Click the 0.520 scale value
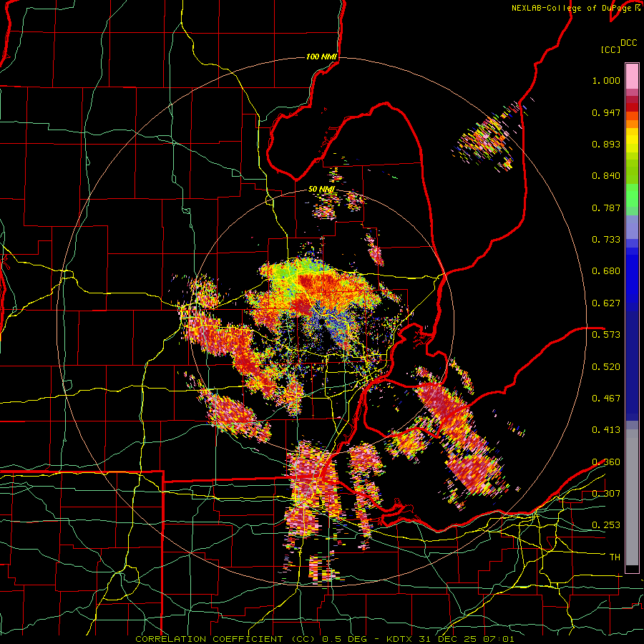The image size is (644, 644). (x=606, y=367)
